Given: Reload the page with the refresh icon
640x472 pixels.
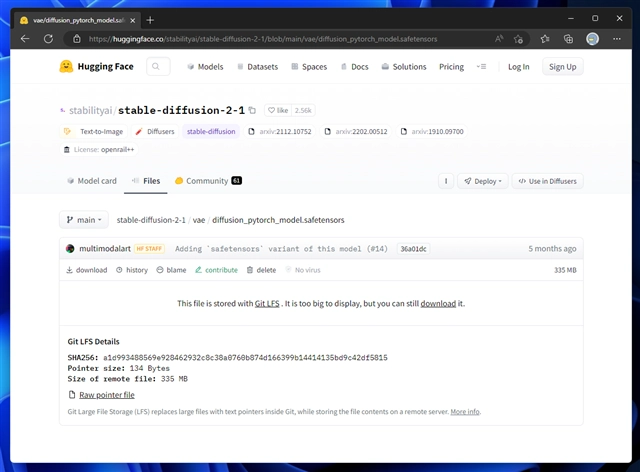Looking at the screenshot, I should point(48,39).
